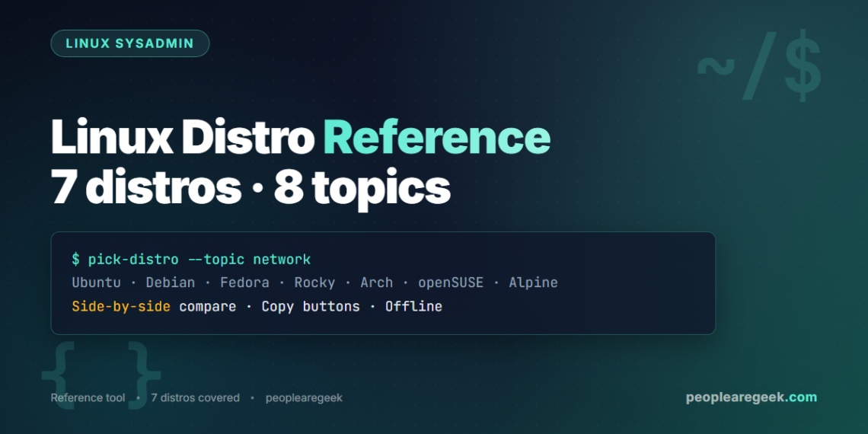Click the '7 distros · 8 topics' heading
The width and height of the screenshot is (868, 434).
point(251,187)
